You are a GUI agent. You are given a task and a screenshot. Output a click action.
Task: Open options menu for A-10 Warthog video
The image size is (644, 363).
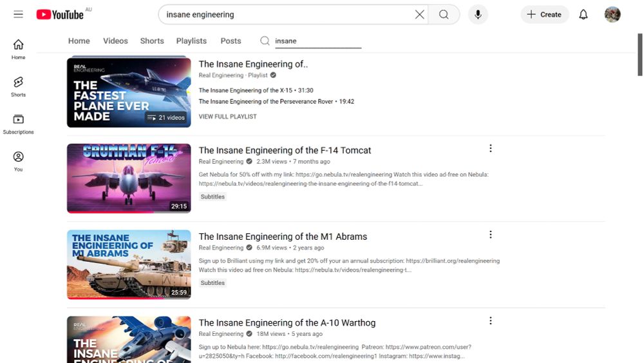click(x=490, y=320)
